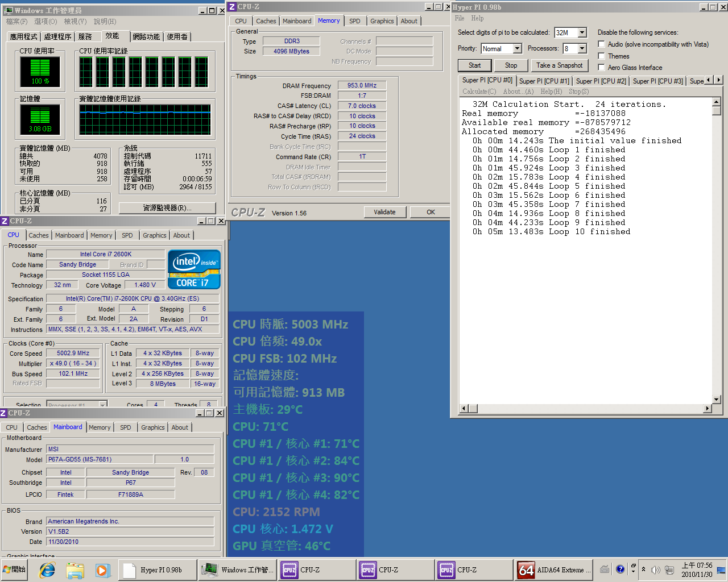Click the 4096 MBytes memory size field
This screenshot has height=582, width=728.
click(x=291, y=51)
